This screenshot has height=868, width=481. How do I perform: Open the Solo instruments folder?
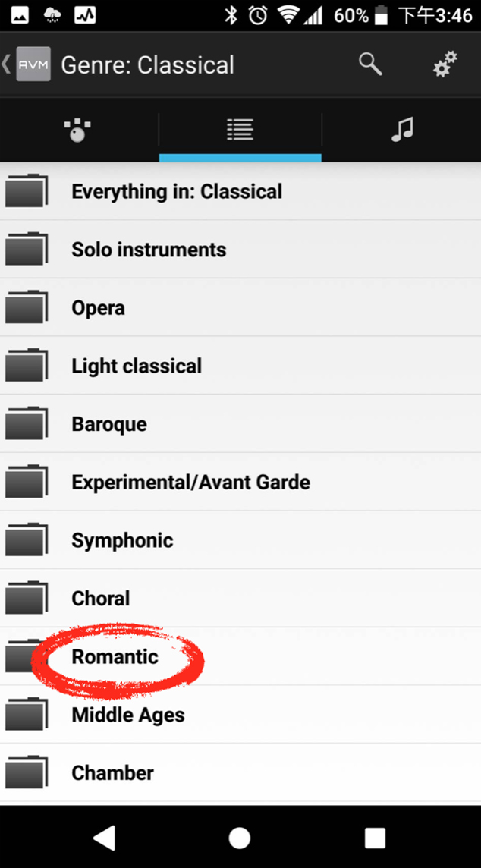(x=240, y=249)
